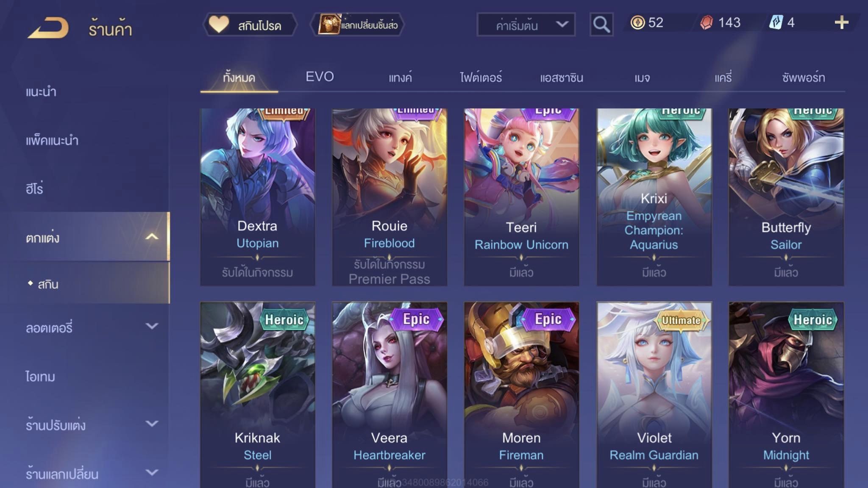Tap the plus icon to add currency
The image size is (868, 488).
841,22
